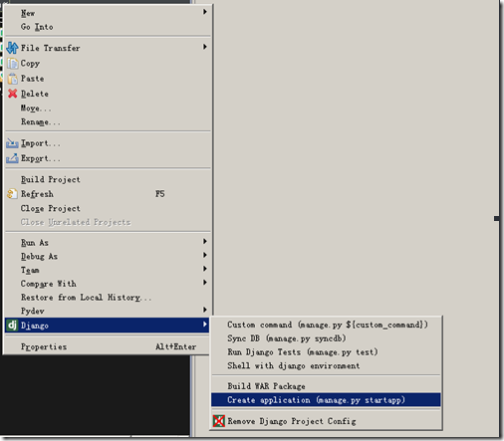Click the green Django dj icon
This screenshot has width=504, height=441.
point(12,326)
